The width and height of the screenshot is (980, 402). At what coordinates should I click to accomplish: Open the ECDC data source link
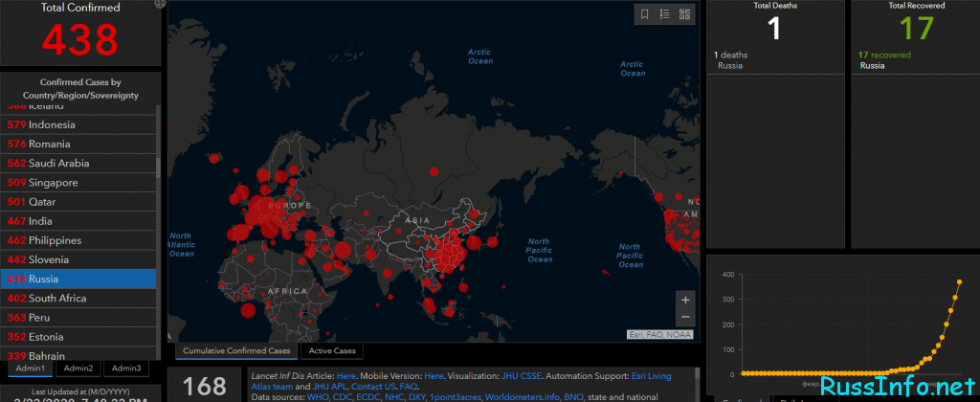coord(367,397)
